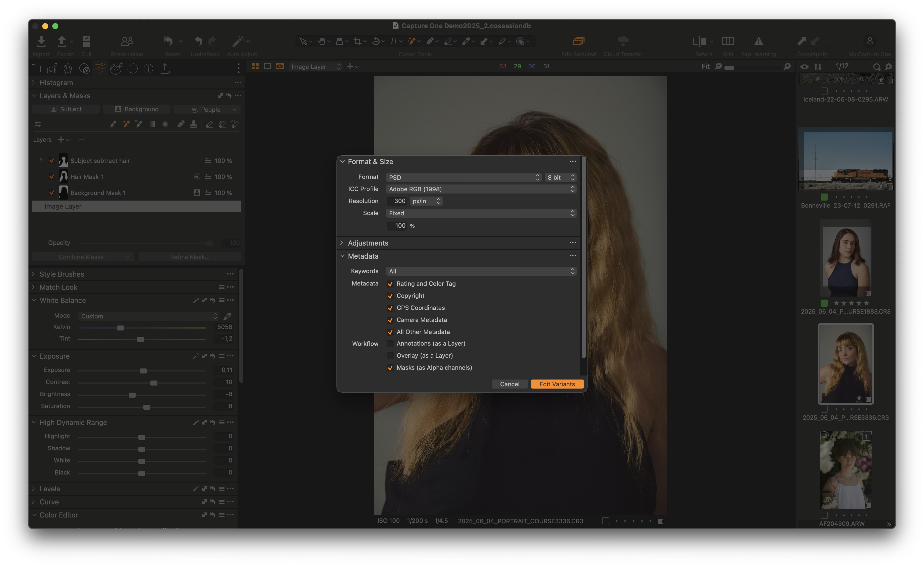Enable Annotations (as a Layer) workflow option
The width and height of the screenshot is (924, 566).
(390, 343)
